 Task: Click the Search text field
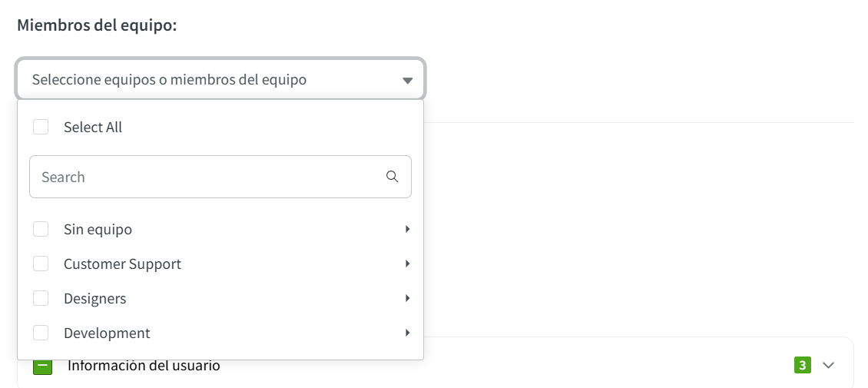click(207, 177)
